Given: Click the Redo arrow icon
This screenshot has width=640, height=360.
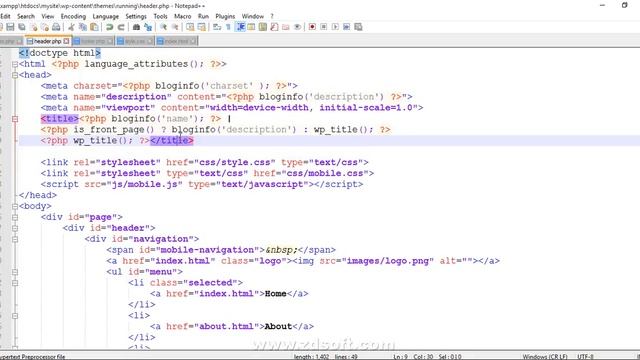Looking at the screenshot, I should pyautogui.click(x=121, y=27).
